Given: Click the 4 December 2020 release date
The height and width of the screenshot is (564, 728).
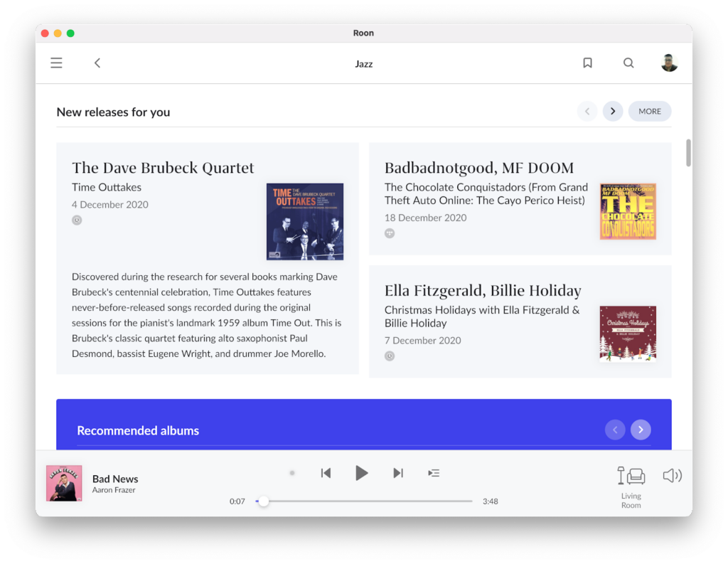Looking at the screenshot, I should click(x=110, y=204).
